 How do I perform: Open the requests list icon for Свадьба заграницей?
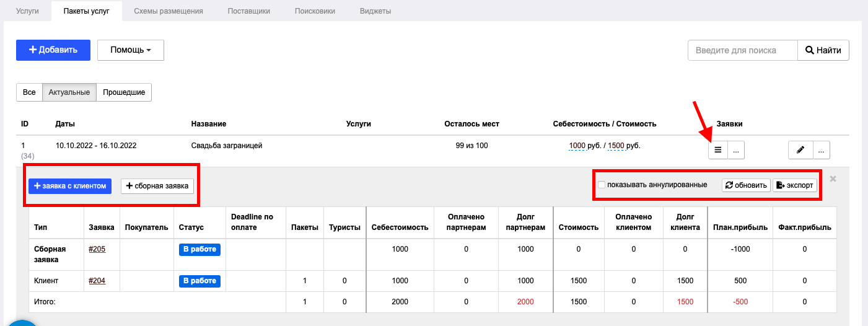tap(717, 150)
